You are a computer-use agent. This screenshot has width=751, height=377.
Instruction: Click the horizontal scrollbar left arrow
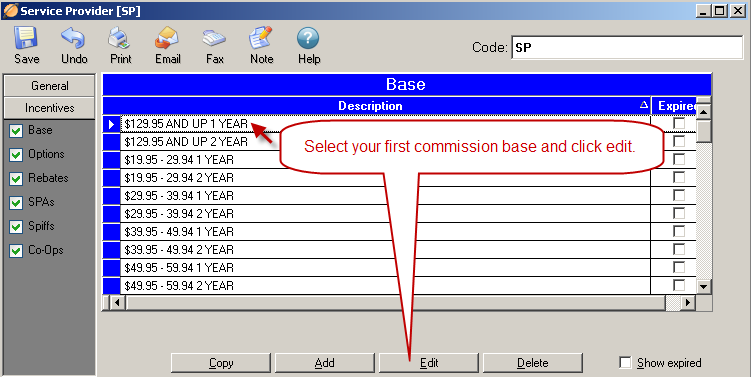click(x=117, y=302)
